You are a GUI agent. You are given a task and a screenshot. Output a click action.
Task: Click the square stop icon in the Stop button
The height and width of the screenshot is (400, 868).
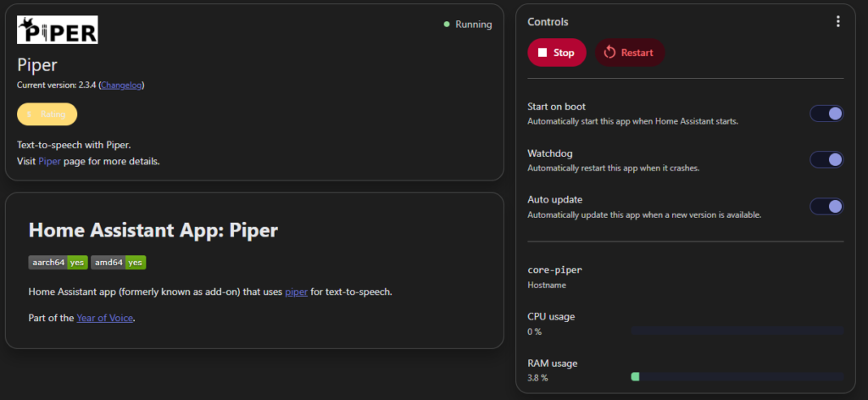point(542,53)
